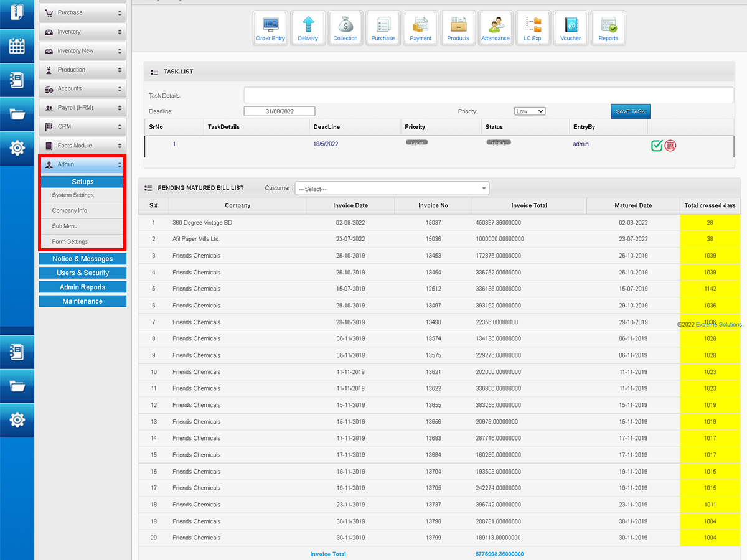The width and height of the screenshot is (747, 560).
Task: Click the SAVE TASK button
Action: [x=630, y=111]
